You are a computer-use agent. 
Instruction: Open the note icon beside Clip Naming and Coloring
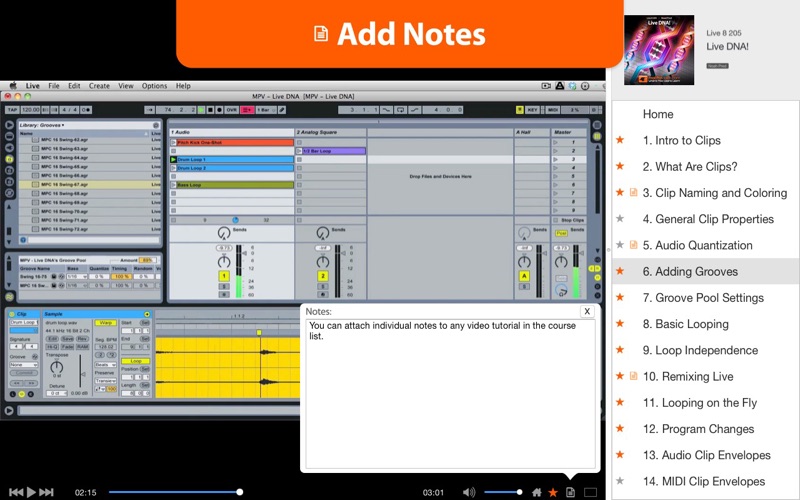pyautogui.click(x=634, y=192)
